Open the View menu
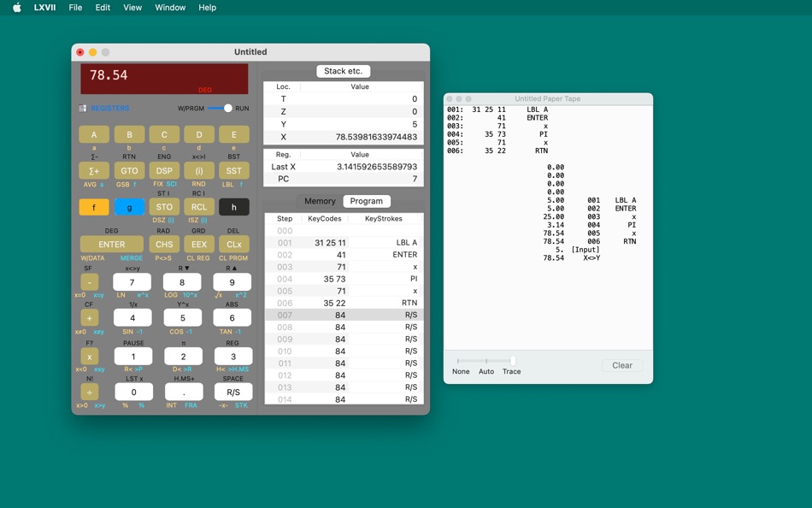 pyautogui.click(x=132, y=7)
